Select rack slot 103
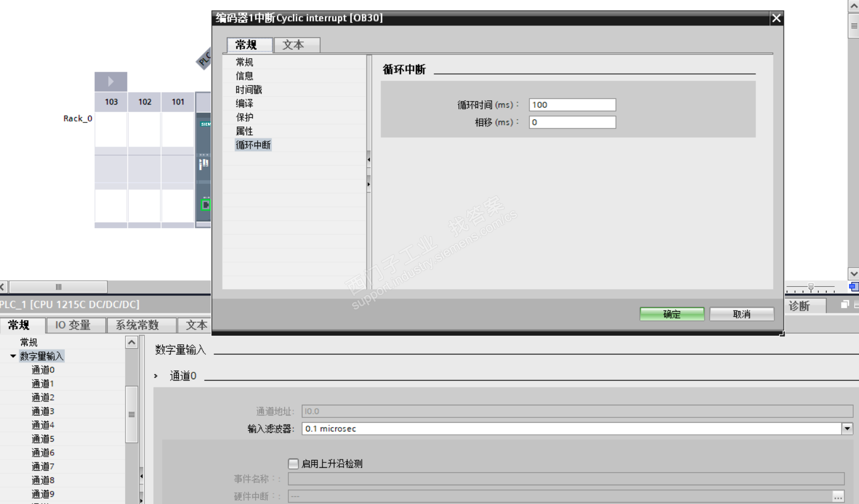Image resolution: width=859 pixels, height=504 pixels. pos(111,102)
